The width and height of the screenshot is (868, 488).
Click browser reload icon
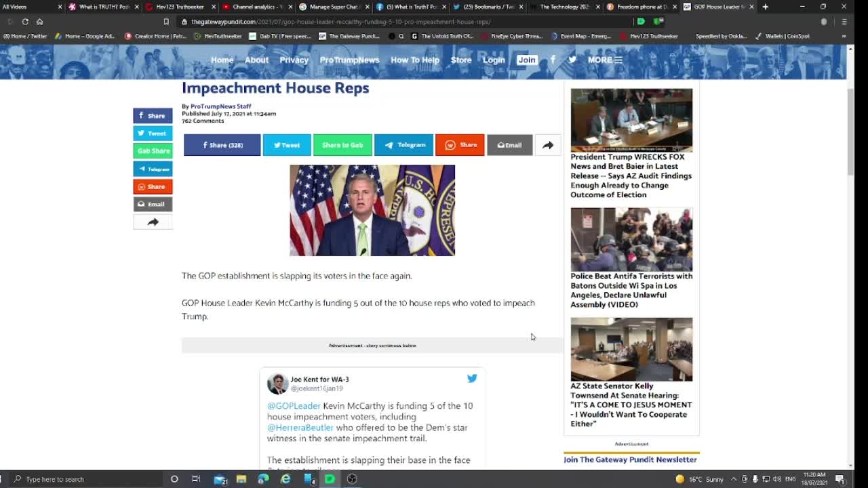click(25, 22)
